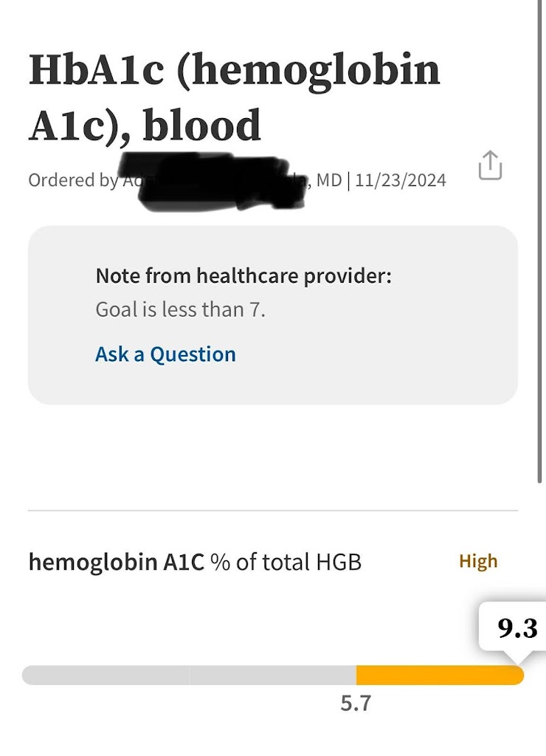Click the '% of total HGB' unit text

coord(286,562)
